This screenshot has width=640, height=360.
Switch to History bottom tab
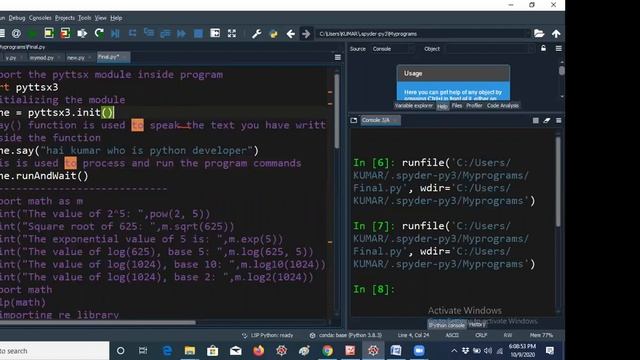(477, 325)
